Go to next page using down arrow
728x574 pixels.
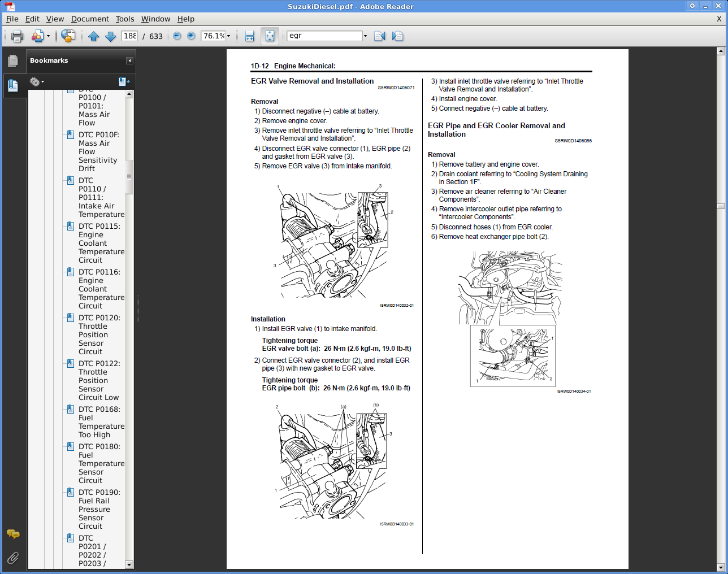pyautogui.click(x=111, y=36)
